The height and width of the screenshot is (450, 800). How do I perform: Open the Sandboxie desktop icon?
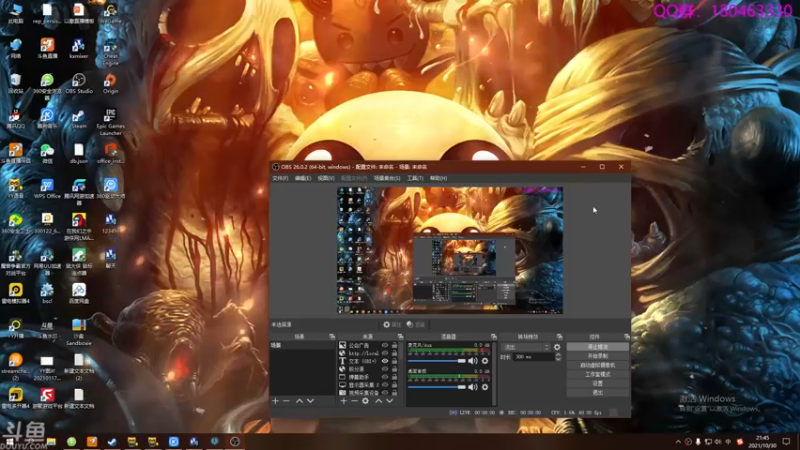coord(79,333)
